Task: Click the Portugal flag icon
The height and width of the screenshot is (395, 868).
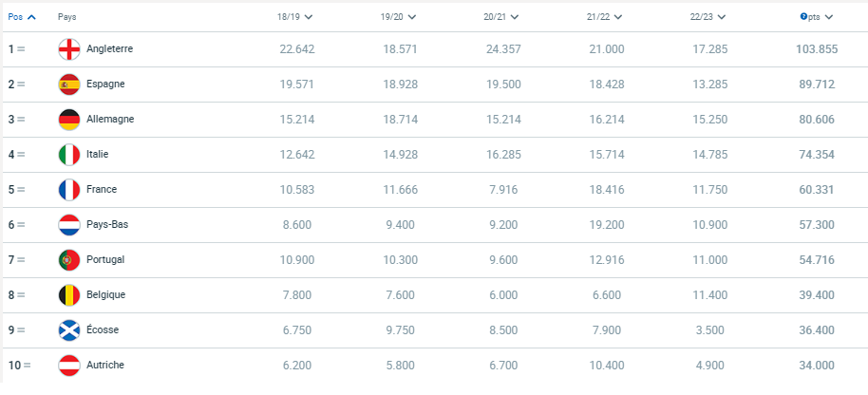Action: coord(69,260)
